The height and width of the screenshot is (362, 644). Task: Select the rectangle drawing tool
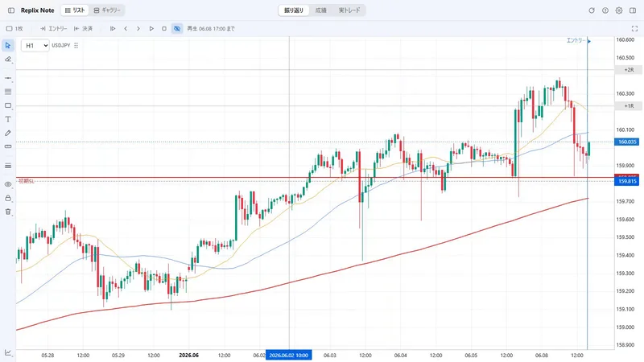pos(8,105)
